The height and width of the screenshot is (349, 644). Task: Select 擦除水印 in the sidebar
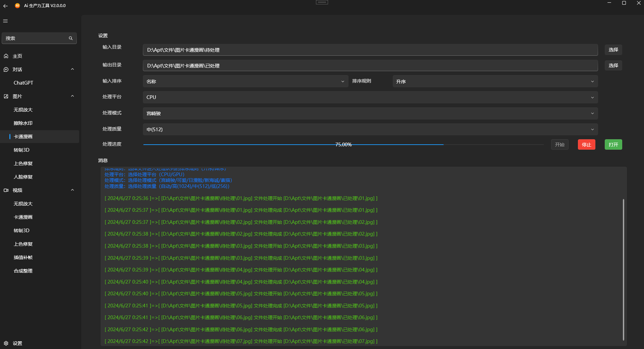pos(40,123)
